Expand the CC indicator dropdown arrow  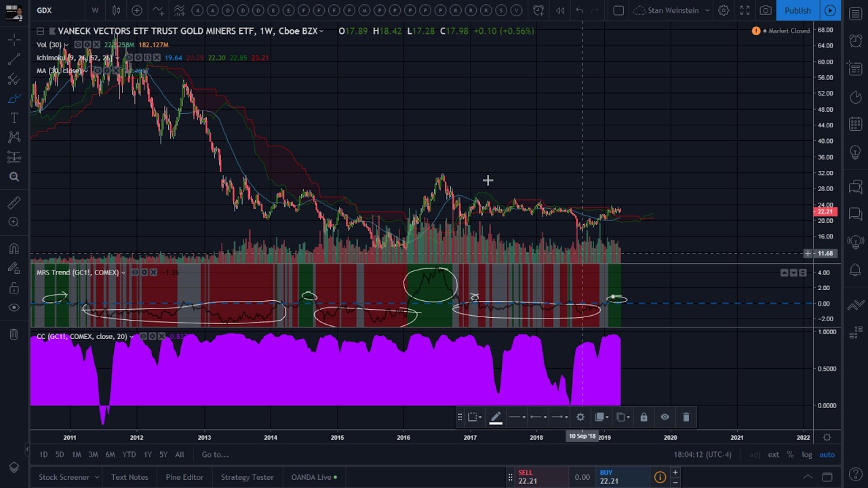click(x=131, y=336)
